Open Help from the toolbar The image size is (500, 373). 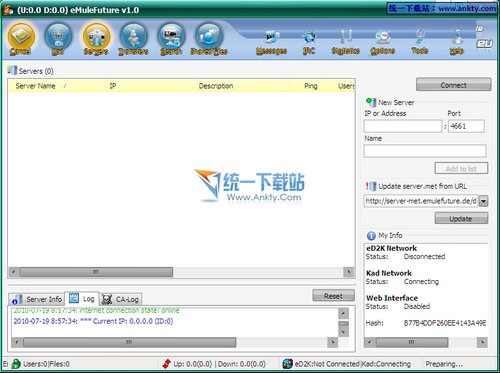click(x=457, y=43)
